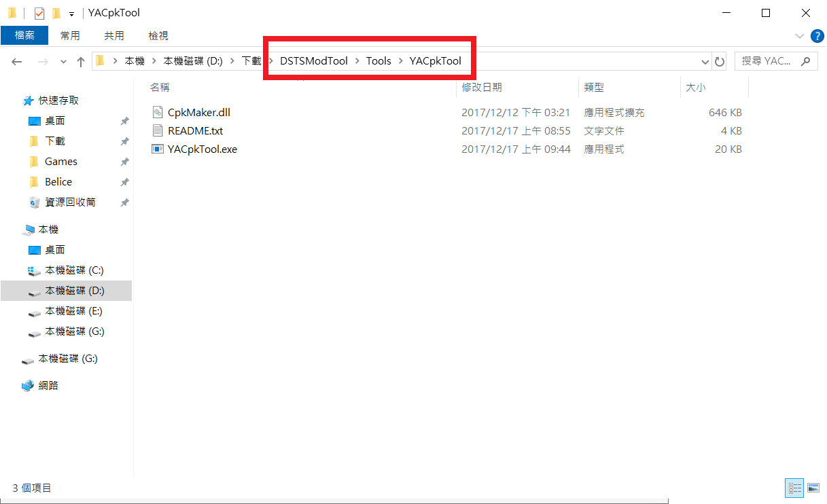The height and width of the screenshot is (504, 827).
Task: Click the search YACpkTool input box
Action: [767, 61]
